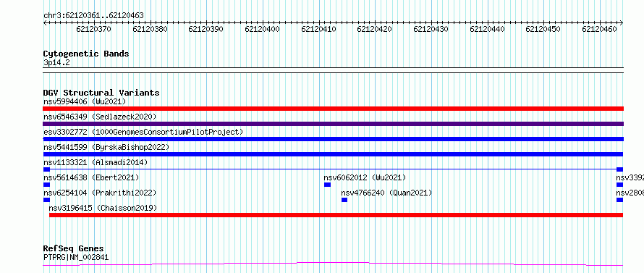The height and width of the screenshot is (273, 644).
Task: Open variant label nsv5441599 (ByrskaBishop2022)
Action: coord(106,147)
